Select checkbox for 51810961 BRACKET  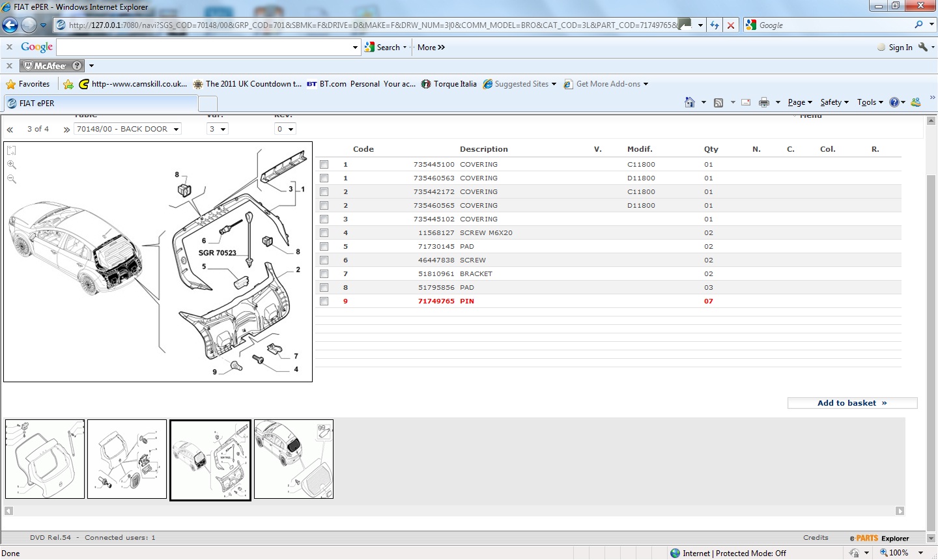tap(324, 274)
